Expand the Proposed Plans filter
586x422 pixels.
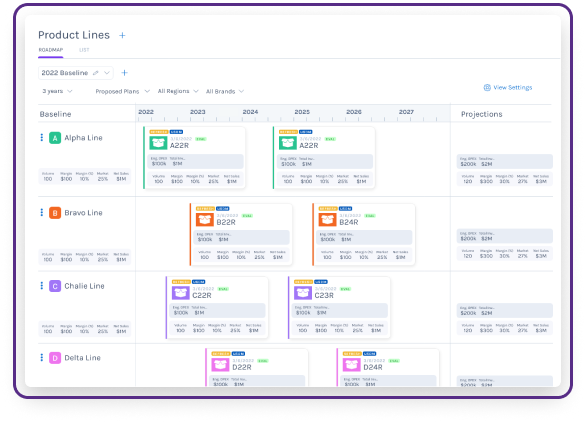coord(123,91)
